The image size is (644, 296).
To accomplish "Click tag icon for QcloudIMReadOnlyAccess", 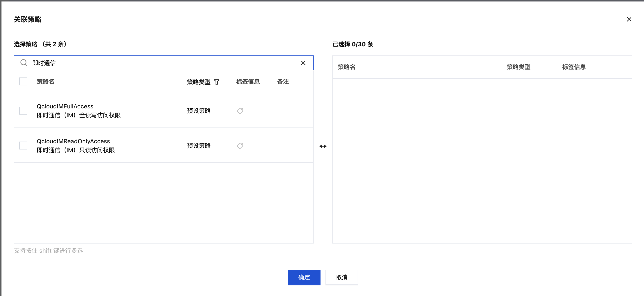I will tap(240, 146).
